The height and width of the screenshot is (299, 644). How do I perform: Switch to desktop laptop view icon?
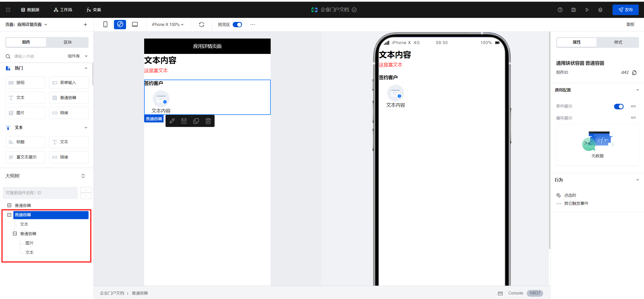tap(135, 24)
